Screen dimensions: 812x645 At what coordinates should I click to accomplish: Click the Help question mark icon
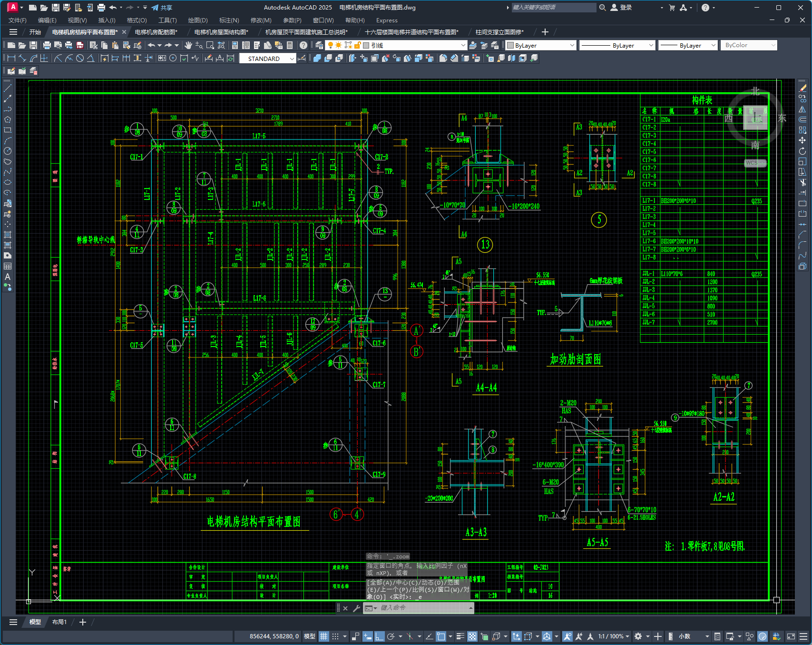pyautogui.click(x=303, y=45)
